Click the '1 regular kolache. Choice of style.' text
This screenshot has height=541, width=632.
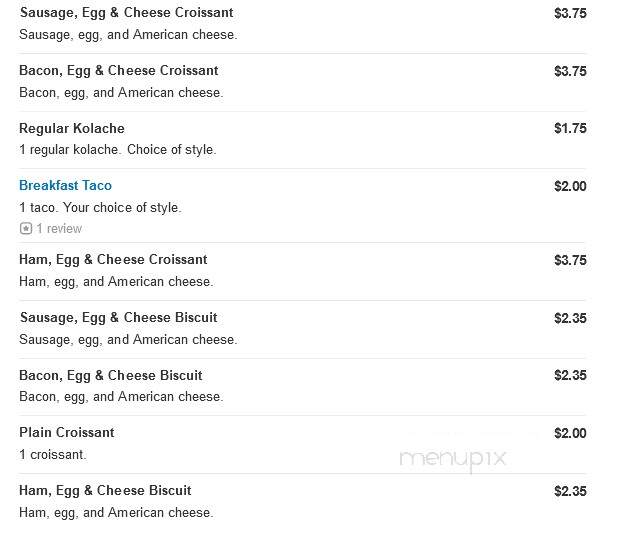118,150
